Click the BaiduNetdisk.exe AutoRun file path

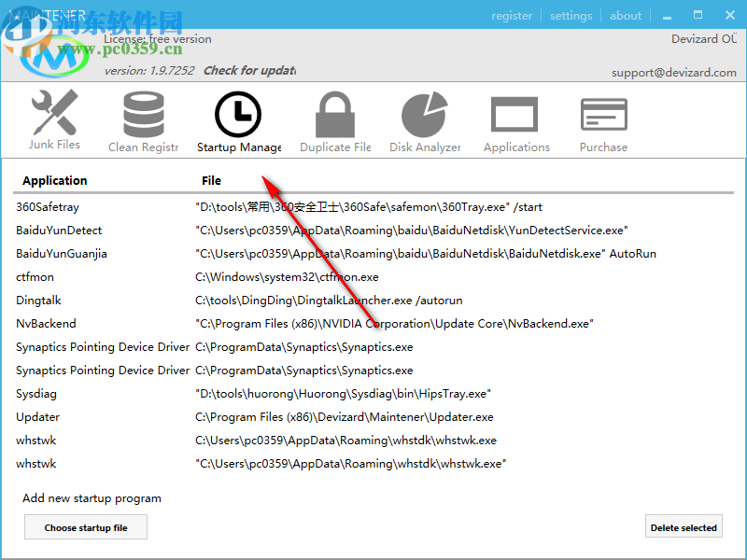tap(426, 254)
